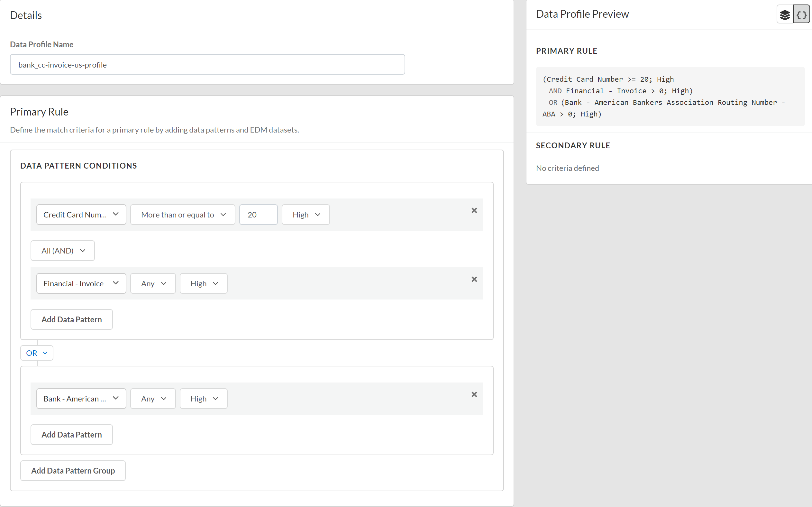Open the Financial - Invoice pattern selector
Screen dimensions: 812x507
click(81, 284)
